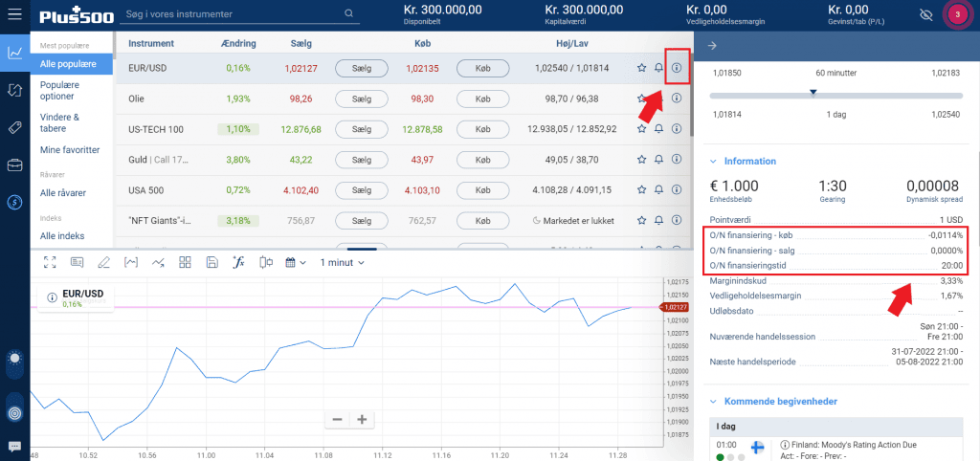Click Sælg button for USA 500

361,190
